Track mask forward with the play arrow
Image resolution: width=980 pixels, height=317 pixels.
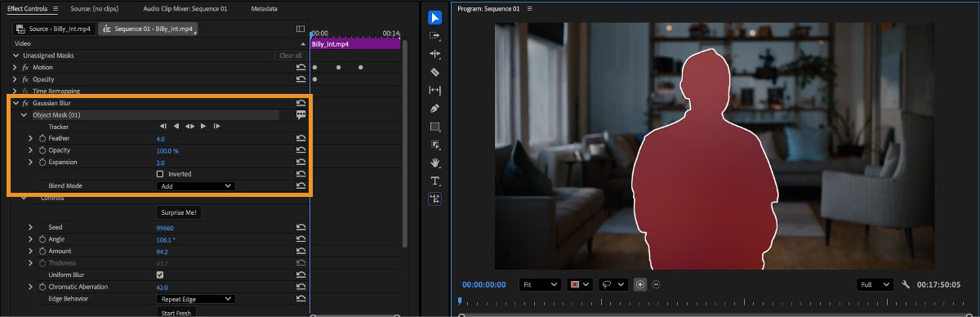203,126
